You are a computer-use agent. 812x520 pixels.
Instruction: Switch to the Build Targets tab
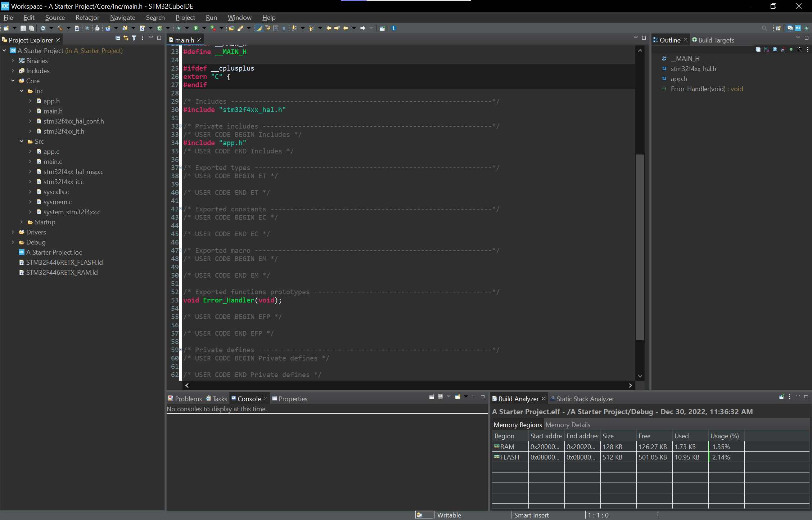[716, 40]
